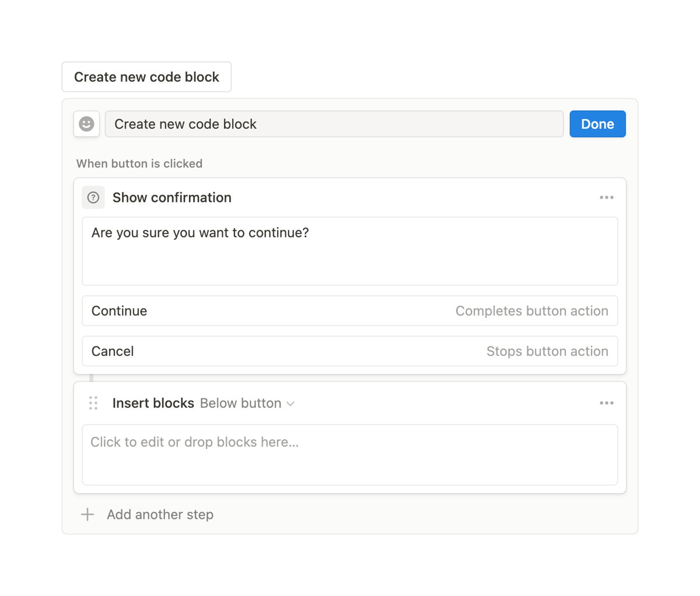Open the emoji picker for the button
This screenshot has height=596, width=700.
(86, 124)
